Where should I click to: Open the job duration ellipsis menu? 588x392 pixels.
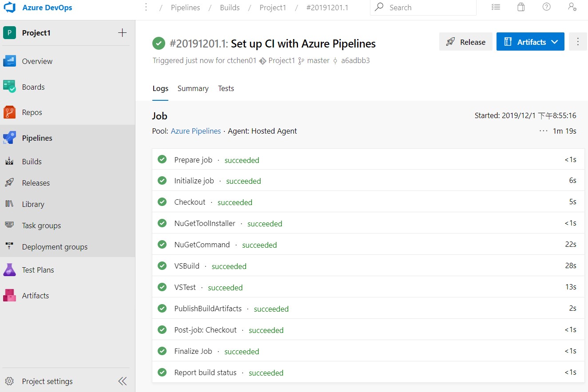(x=543, y=131)
